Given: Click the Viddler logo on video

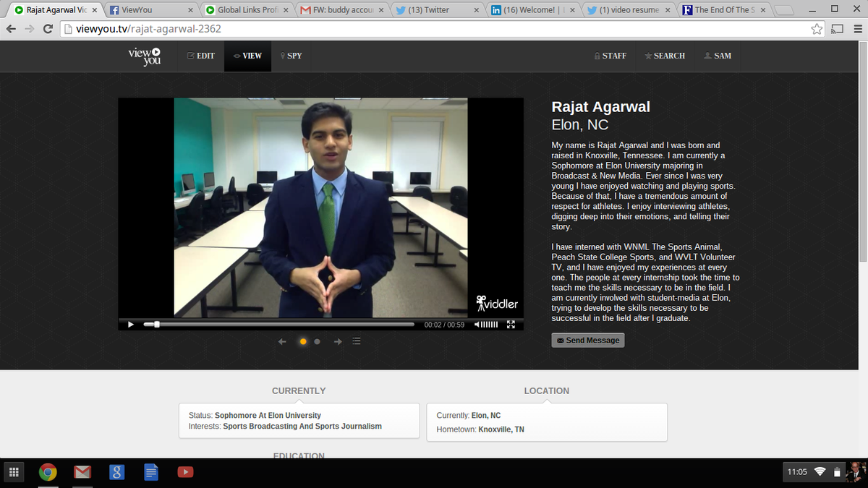Looking at the screenshot, I should [496, 302].
